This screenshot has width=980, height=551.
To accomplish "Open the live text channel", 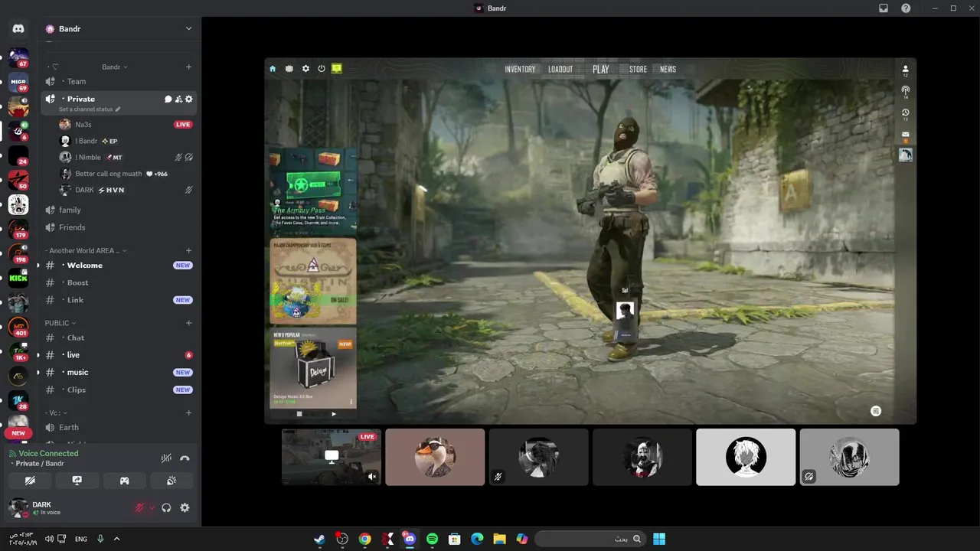I will pyautogui.click(x=119, y=355).
